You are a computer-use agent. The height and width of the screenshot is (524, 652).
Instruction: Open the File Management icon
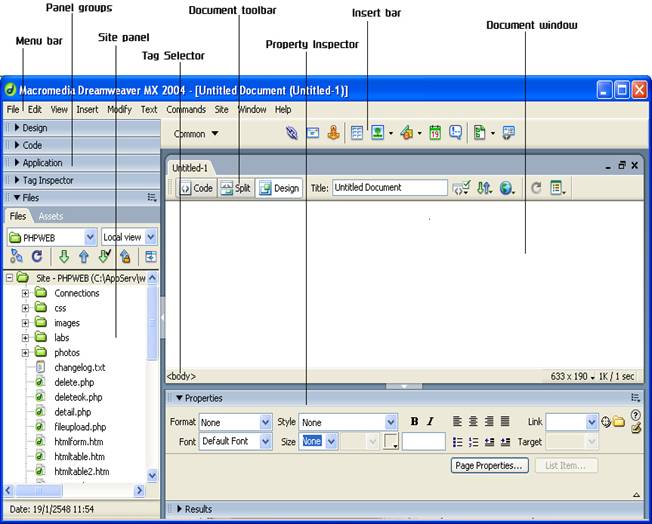point(484,188)
